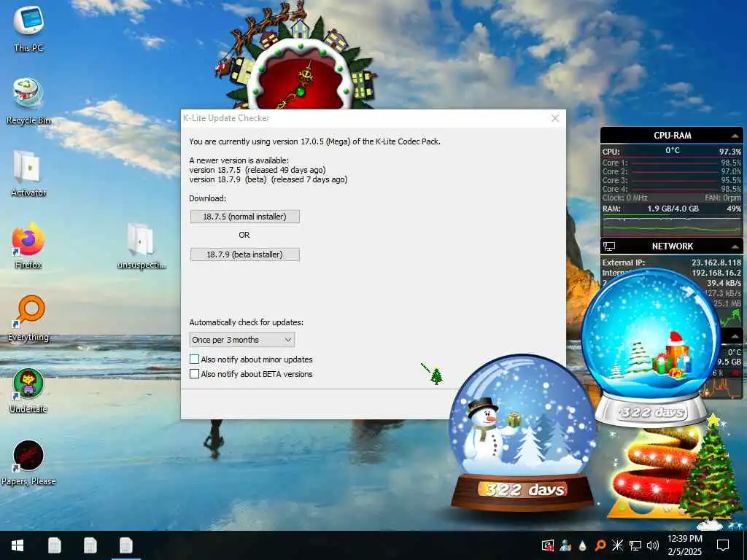Select the Undertale desktop shortcut
The width and height of the screenshot is (747, 560).
[x=28, y=391]
